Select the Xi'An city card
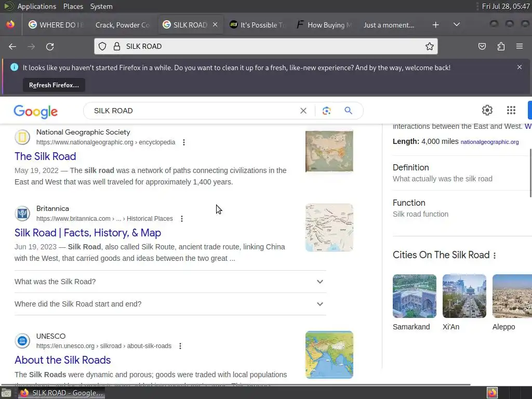Image resolution: width=532 pixels, height=399 pixels. point(464,303)
